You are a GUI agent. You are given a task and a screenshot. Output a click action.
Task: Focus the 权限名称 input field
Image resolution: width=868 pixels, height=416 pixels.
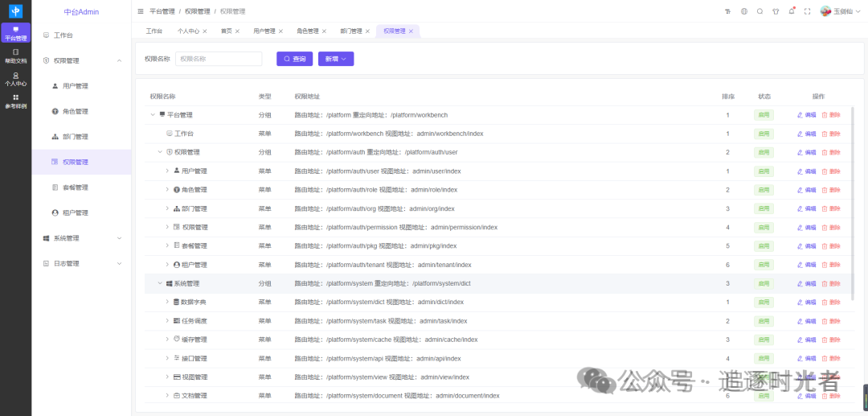coord(219,59)
